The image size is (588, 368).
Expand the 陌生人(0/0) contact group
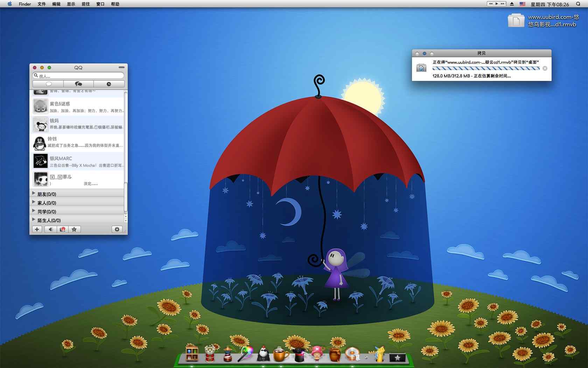click(x=77, y=220)
